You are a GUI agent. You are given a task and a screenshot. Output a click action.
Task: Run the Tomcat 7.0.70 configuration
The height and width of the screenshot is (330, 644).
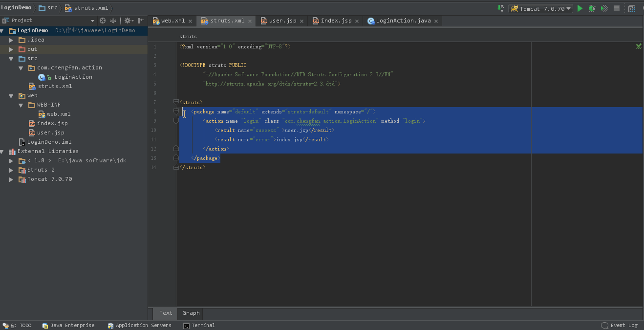(x=580, y=8)
